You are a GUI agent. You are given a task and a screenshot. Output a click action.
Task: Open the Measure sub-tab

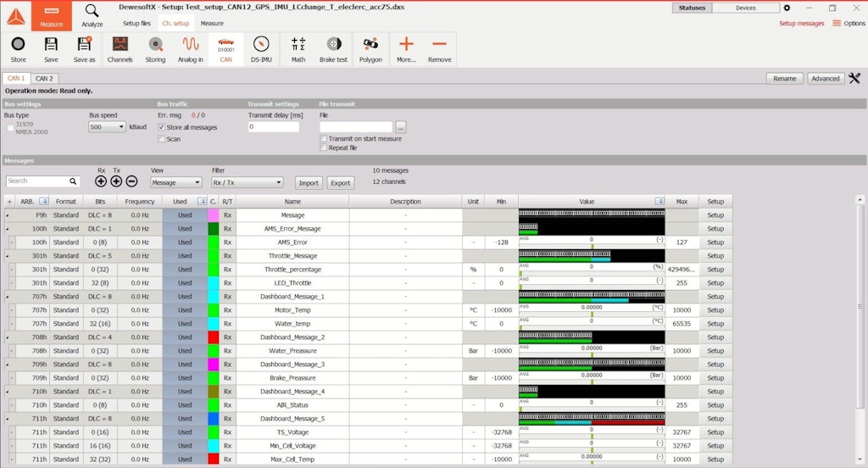tap(212, 23)
